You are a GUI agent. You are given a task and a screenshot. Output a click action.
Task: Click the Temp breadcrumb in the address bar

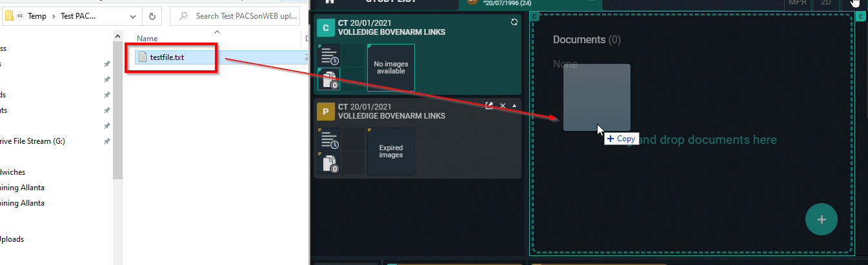(37, 16)
